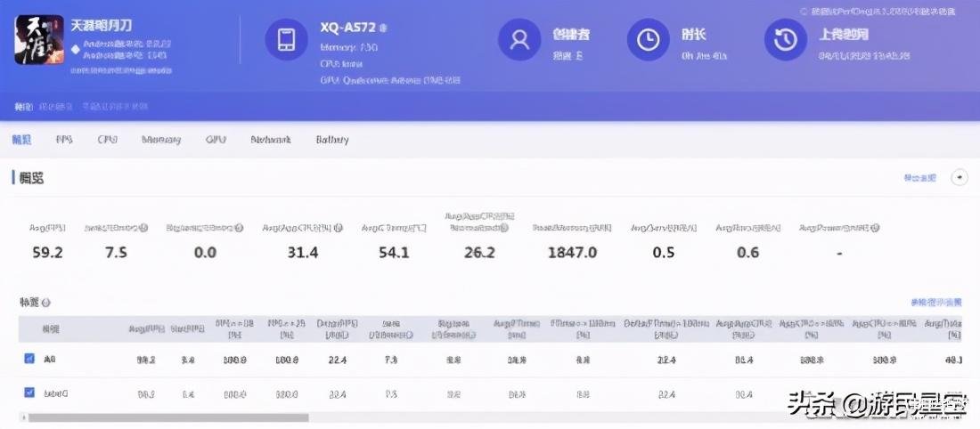Click help icon next to Jank metric

(143, 229)
